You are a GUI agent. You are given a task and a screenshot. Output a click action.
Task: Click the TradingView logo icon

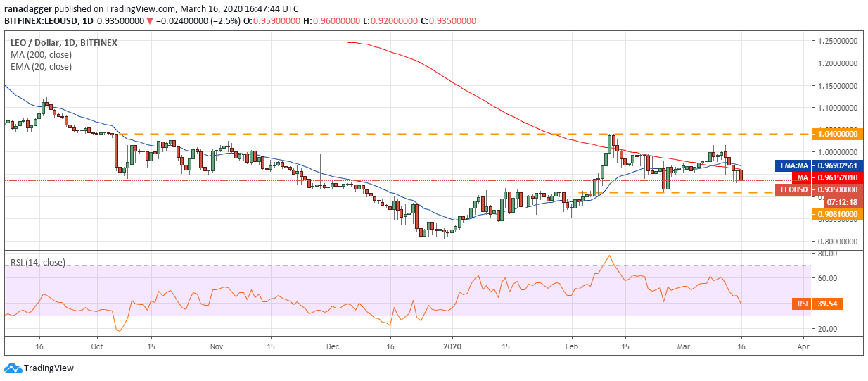[x=13, y=368]
